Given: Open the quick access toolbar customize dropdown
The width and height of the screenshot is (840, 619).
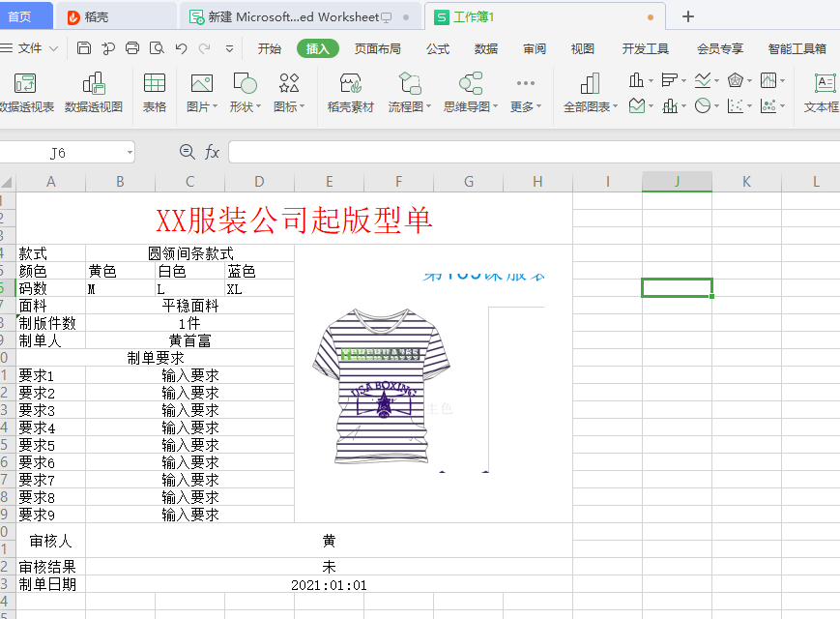Looking at the screenshot, I should point(229,48).
